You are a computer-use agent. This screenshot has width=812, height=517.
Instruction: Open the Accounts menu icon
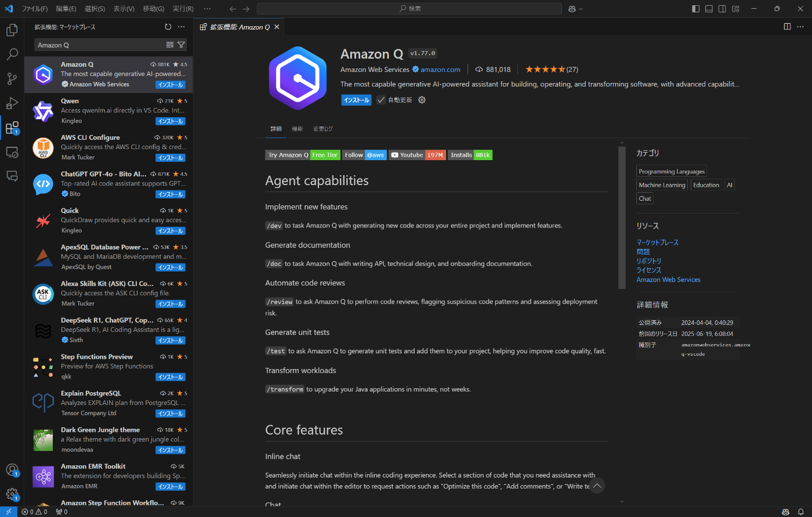point(12,470)
